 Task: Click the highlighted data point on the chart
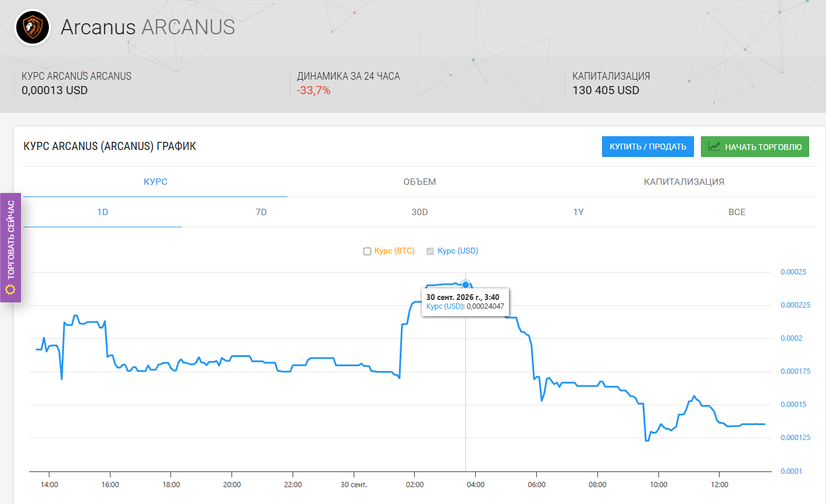click(x=465, y=284)
